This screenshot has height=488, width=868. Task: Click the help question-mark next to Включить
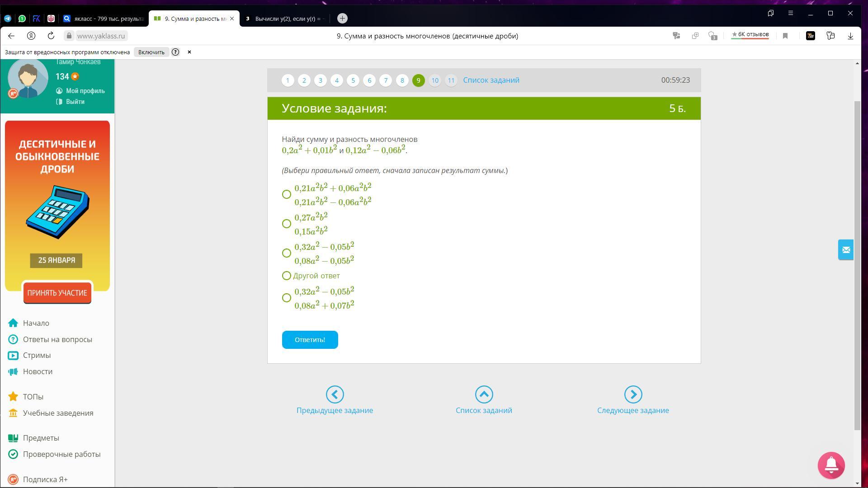coord(175,52)
